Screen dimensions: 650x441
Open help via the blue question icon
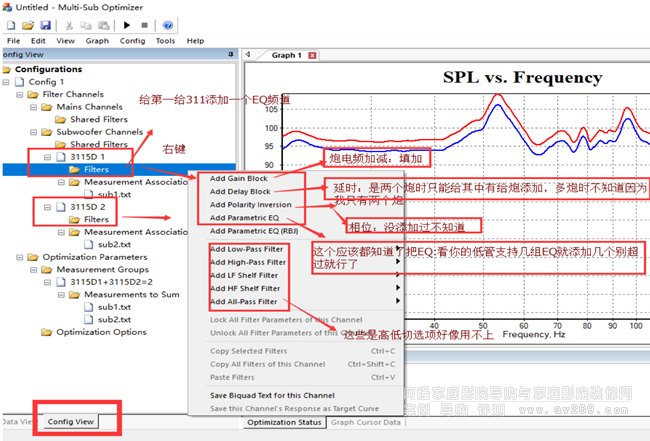(168, 25)
